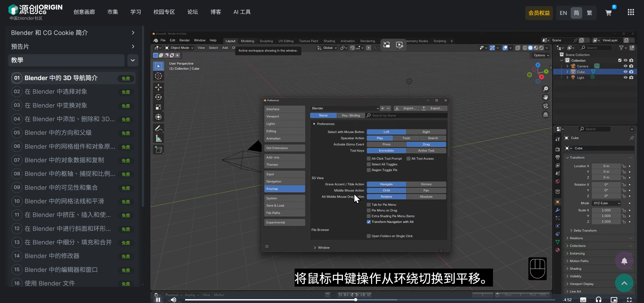
Task: Click the picture-in-picture icon in player bar
Action: point(614,299)
